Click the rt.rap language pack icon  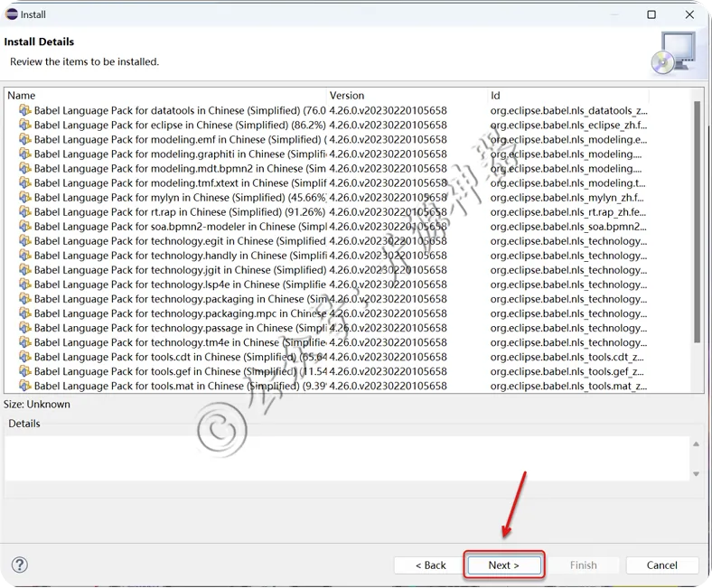[25, 212]
